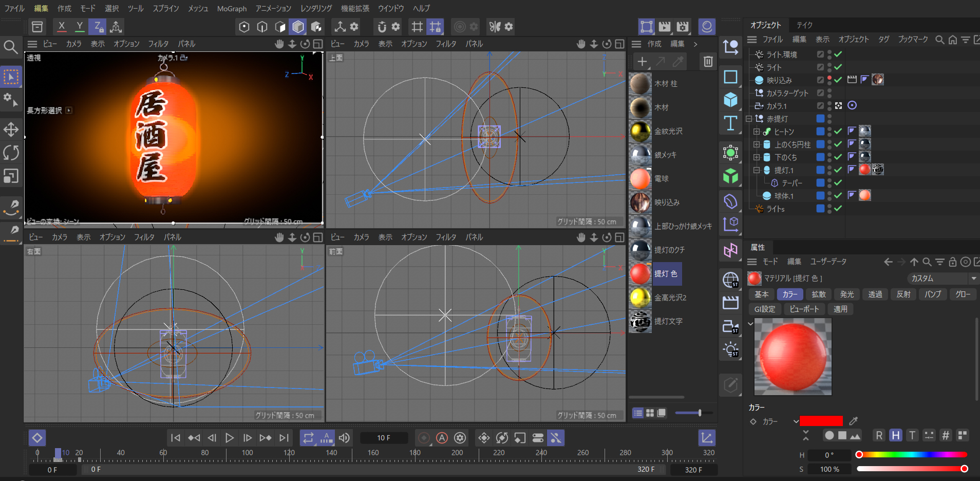Delete material using trash icon
This screenshot has width=980, height=481.
[708, 62]
